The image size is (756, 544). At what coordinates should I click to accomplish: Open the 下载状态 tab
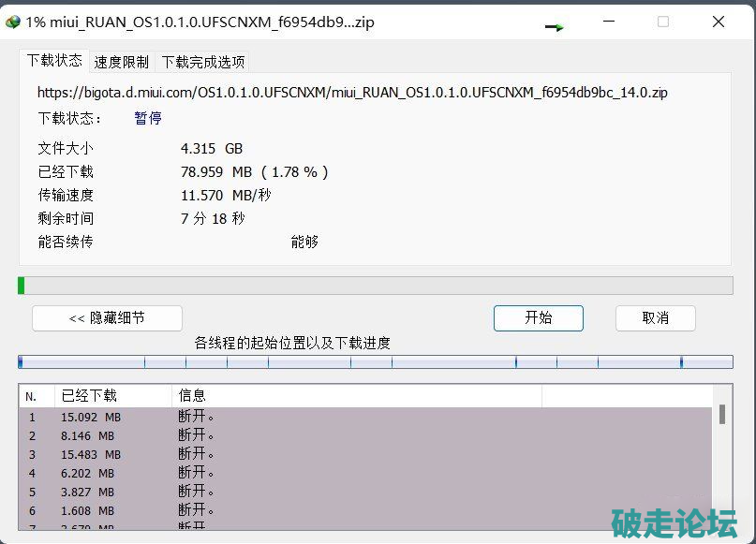(x=54, y=61)
